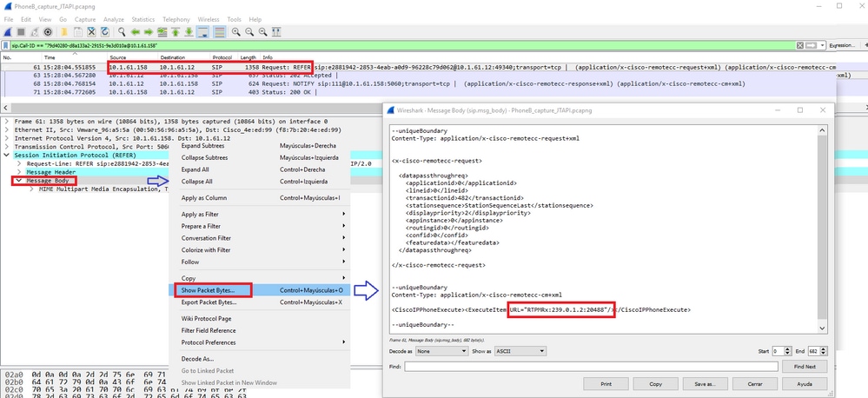
Task: Expand the Message Header node
Action: [19, 172]
